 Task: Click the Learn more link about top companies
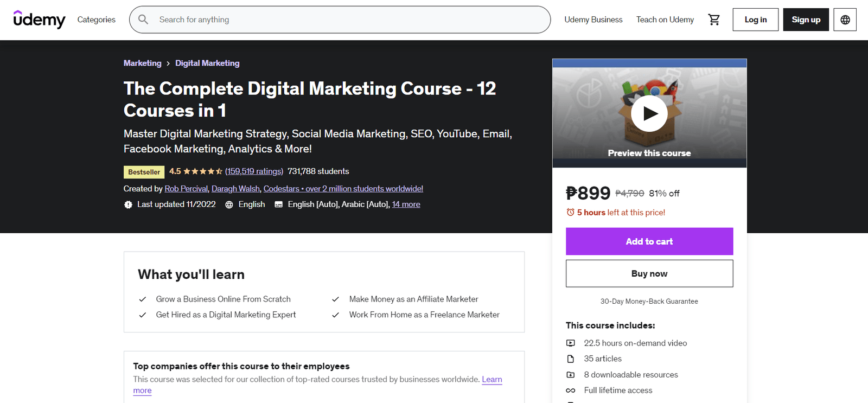(x=492, y=380)
